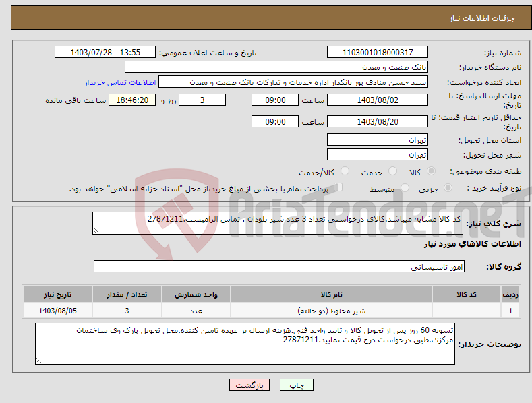The height and width of the screenshot is (403, 532).
Task: Click the تاریخ نیاز column header
Action: pos(58,294)
